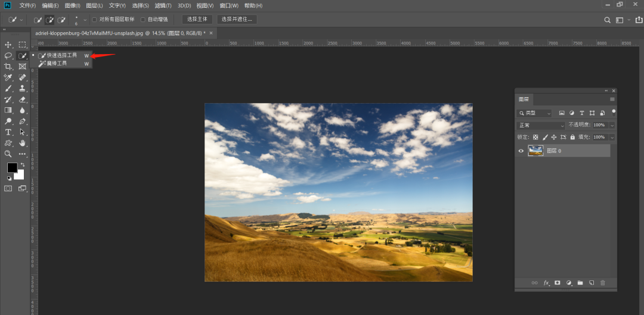Open the 类型 layer filter dropdown
Image resolution: width=644 pixels, height=315 pixels.
[x=534, y=113]
